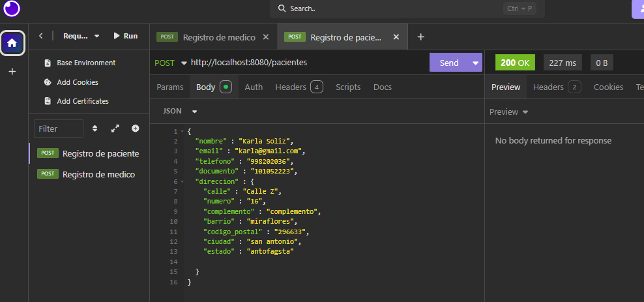This screenshot has width=644, height=302.
Task: Open the Params tab
Action: pyautogui.click(x=170, y=87)
